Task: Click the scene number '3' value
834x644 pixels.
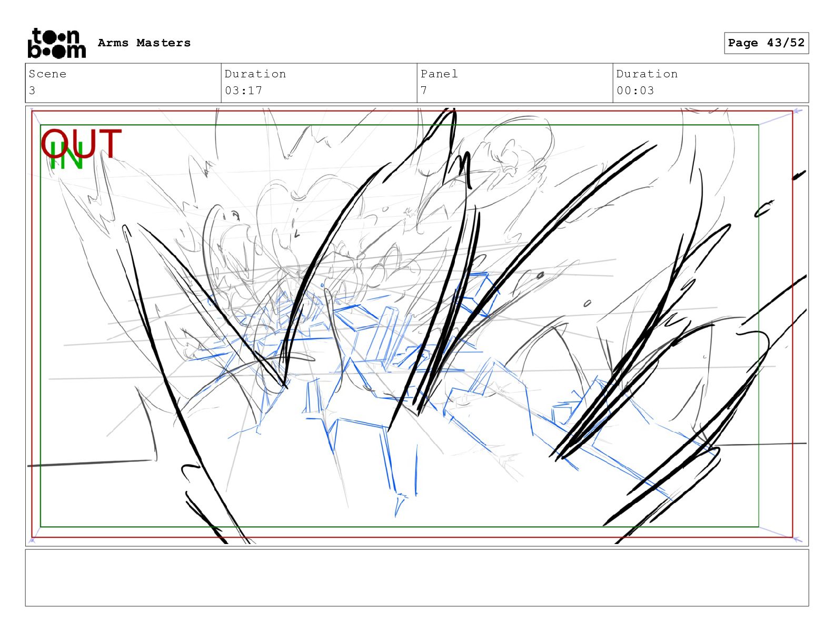Action: [32, 90]
